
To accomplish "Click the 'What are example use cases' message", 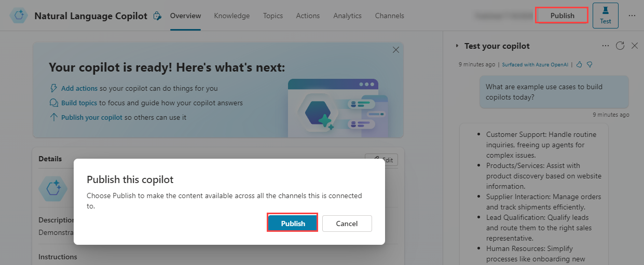I will pyautogui.click(x=554, y=92).
